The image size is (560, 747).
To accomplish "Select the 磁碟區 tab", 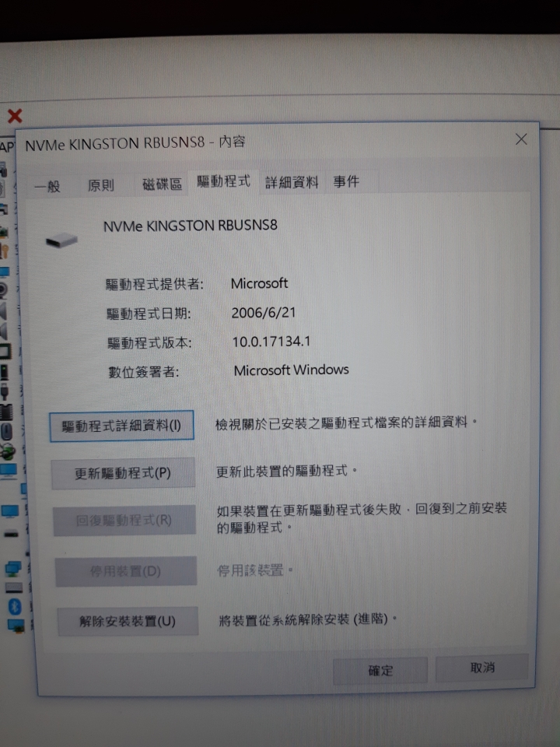I will point(162,184).
